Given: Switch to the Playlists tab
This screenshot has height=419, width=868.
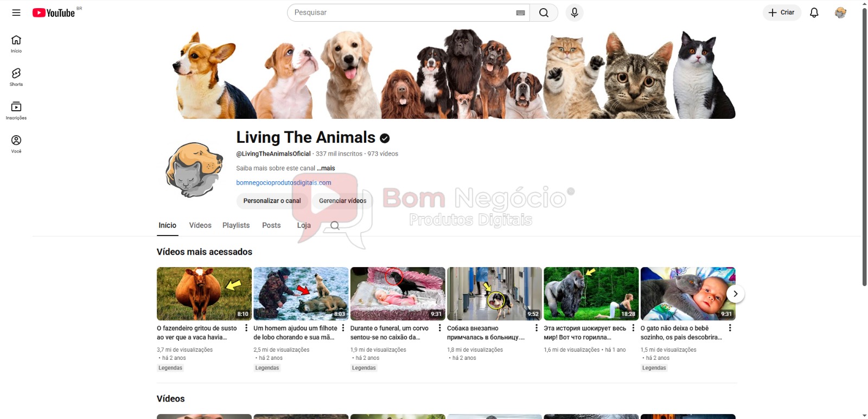Looking at the screenshot, I should pyautogui.click(x=236, y=225).
